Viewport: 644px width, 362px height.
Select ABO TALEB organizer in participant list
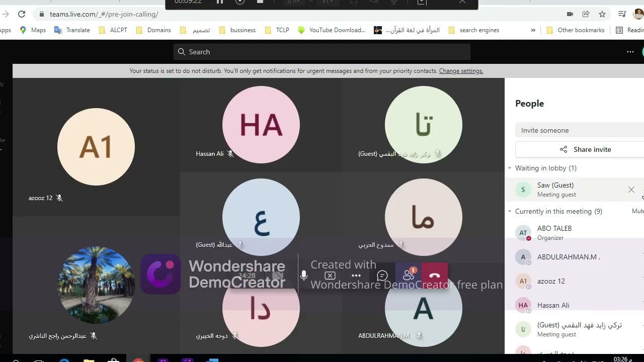[x=575, y=232]
